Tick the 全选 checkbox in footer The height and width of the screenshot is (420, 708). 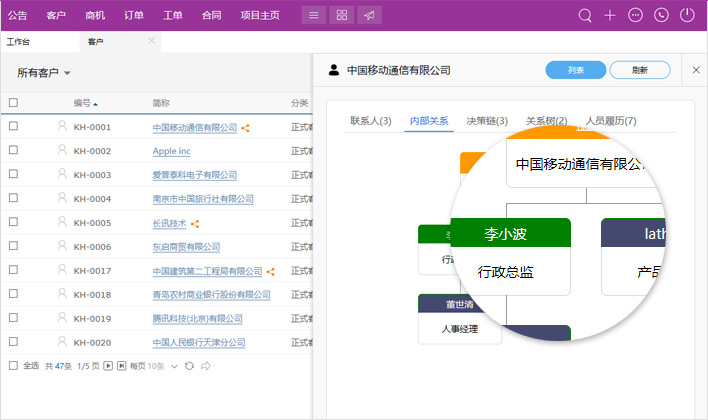pos(14,365)
